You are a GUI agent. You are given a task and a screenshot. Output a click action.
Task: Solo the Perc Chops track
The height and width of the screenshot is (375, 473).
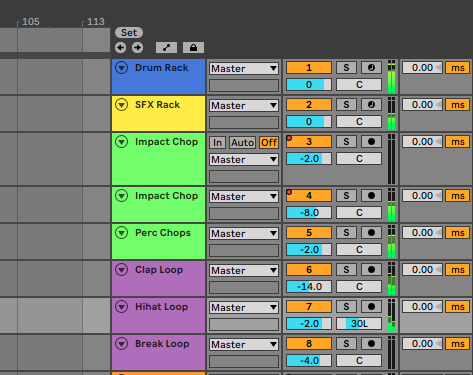pos(346,233)
